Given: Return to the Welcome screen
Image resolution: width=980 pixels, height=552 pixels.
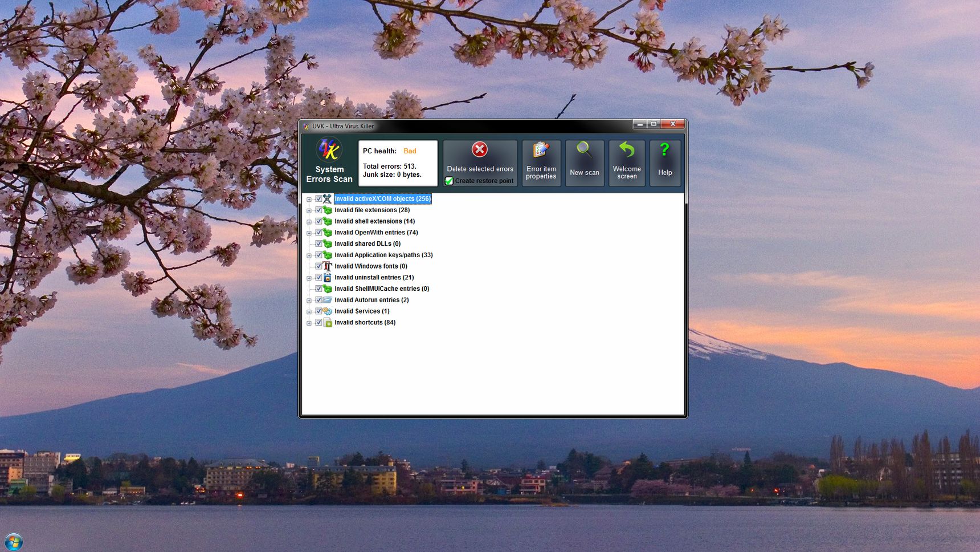Looking at the screenshot, I should tap(627, 163).
